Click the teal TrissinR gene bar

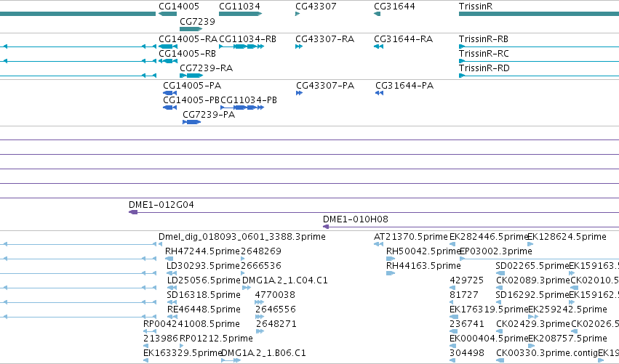[x=539, y=14]
